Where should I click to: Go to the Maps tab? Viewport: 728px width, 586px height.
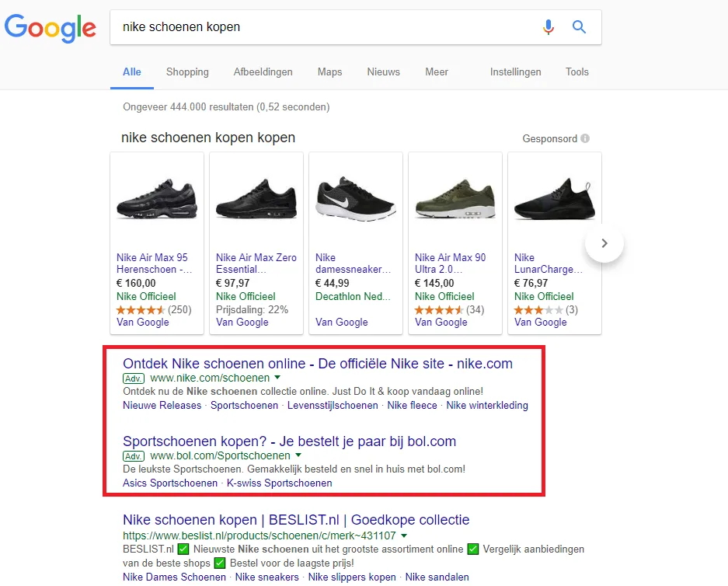coord(329,72)
